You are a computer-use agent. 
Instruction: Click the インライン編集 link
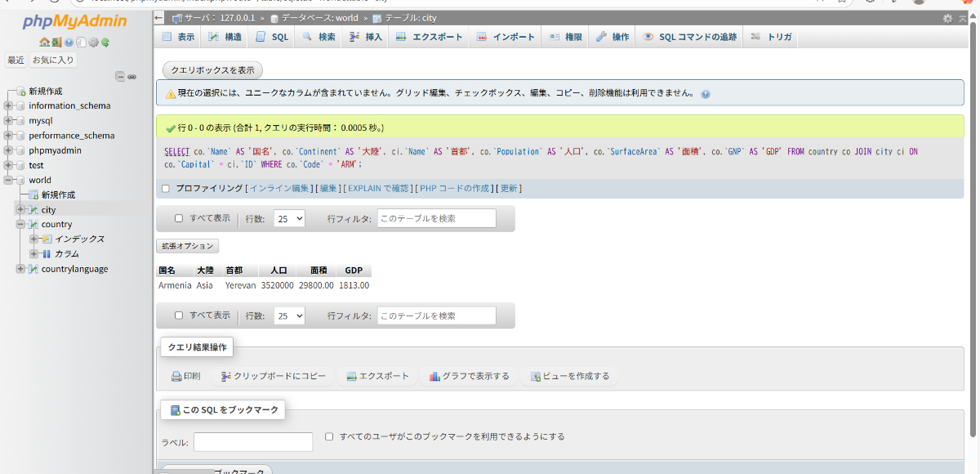coord(279,188)
